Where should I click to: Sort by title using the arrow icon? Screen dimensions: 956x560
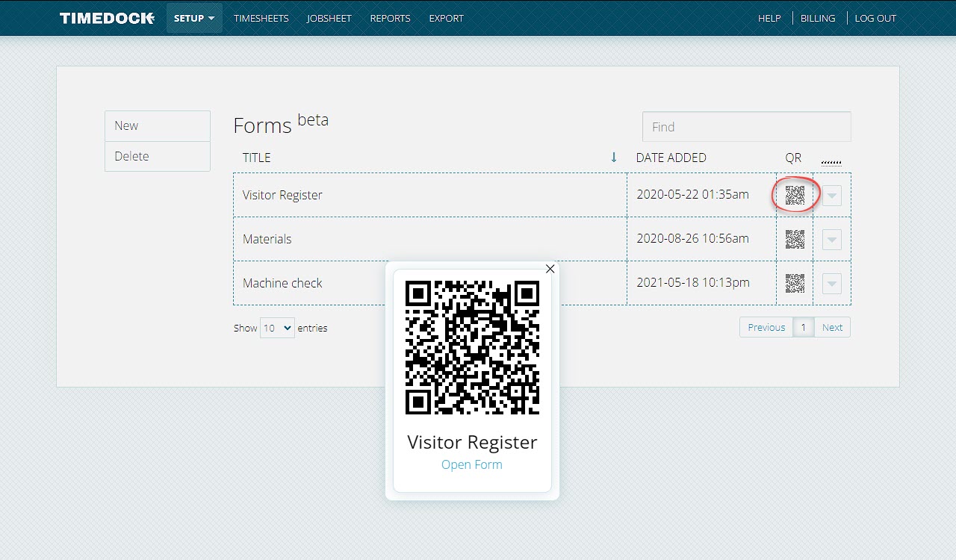(x=614, y=157)
